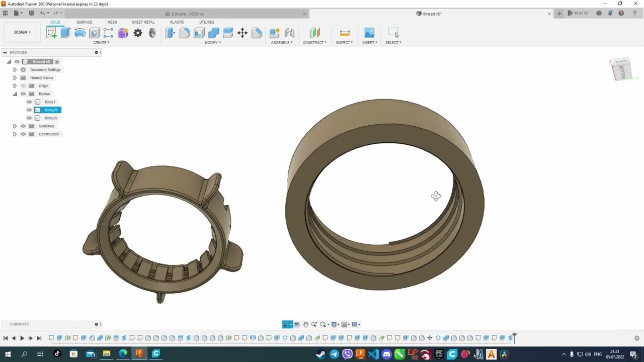644x362 pixels.
Task: Select the Shell tool
Action: 199,33
